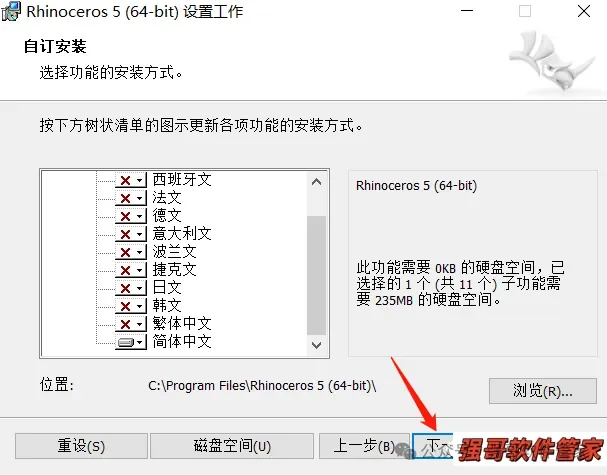Open install-state dropdown for 日文
Screen dimensions: 607x475
click(131, 288)
